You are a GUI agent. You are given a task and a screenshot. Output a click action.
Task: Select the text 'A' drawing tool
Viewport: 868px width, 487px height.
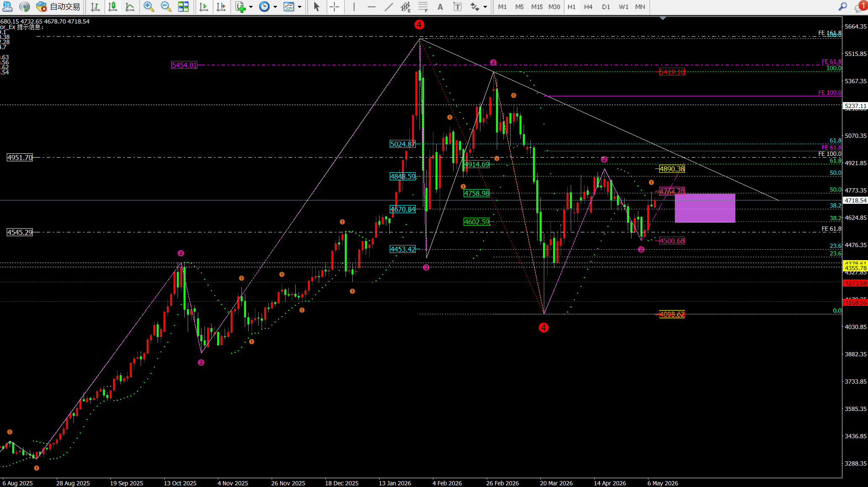(440, 7)
